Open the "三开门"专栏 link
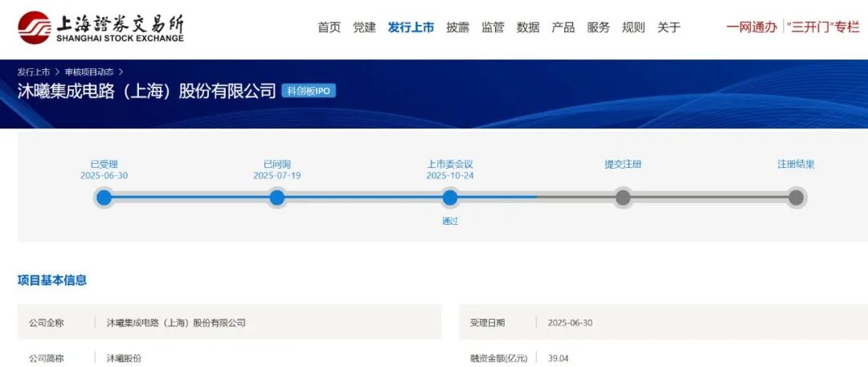The image size is (868, 367). (823, 27)
